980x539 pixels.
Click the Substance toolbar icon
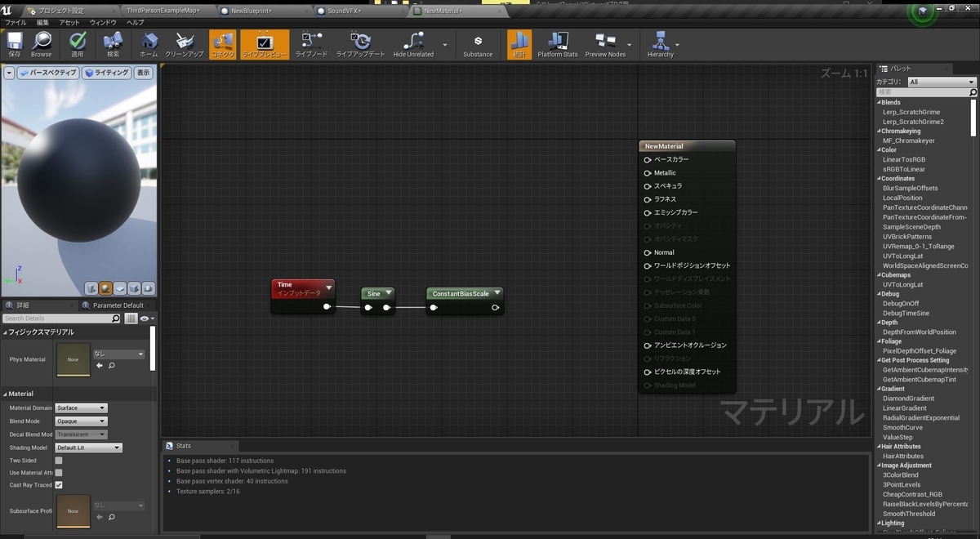(x=478, y=44)
